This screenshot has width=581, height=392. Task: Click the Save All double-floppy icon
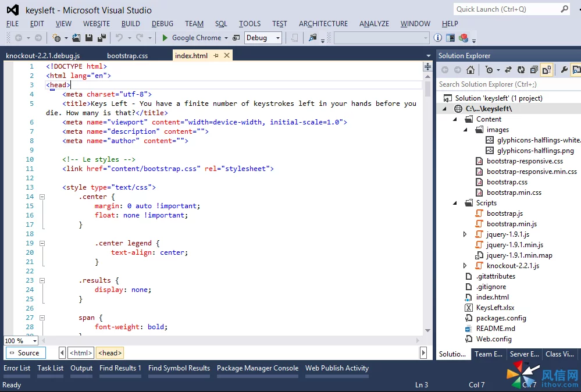pyautogui.click(x=102, y=38)
